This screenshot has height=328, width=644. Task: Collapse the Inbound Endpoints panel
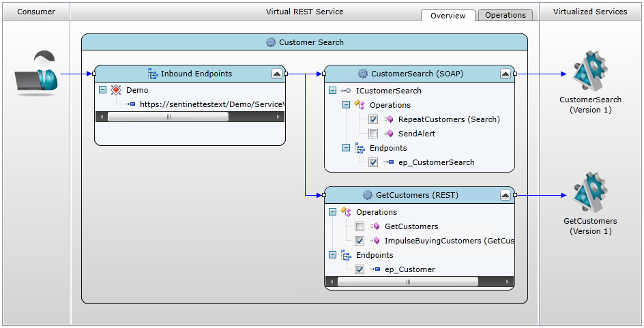coord(276,74)
